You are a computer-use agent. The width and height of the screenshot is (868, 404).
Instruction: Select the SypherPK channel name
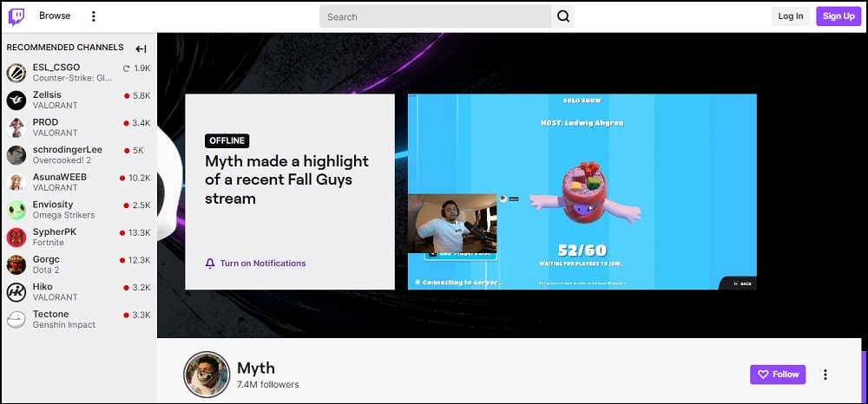pyautogui.click(x=54, y=232)
